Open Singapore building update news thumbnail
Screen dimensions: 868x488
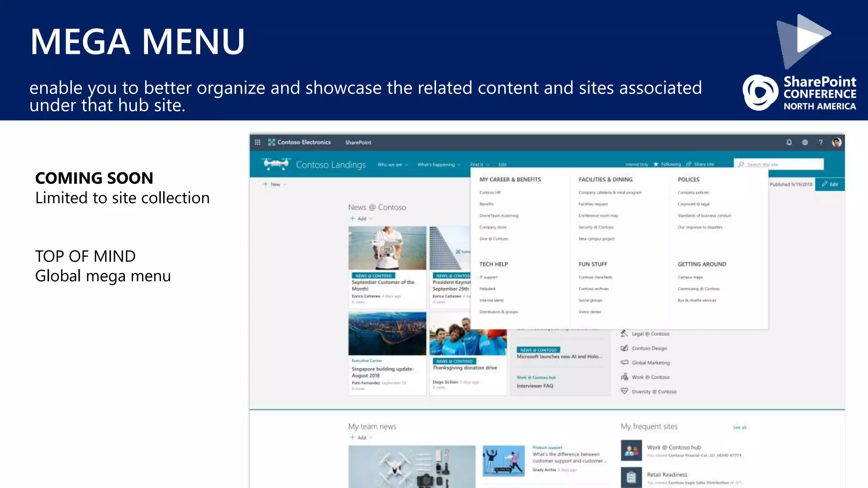[387, 334]
